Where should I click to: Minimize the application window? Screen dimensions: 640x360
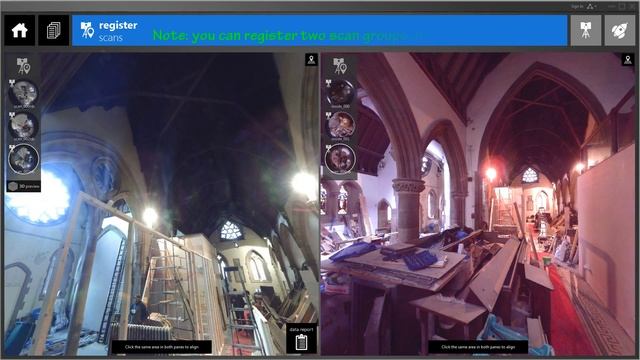(x=611, y=7)
